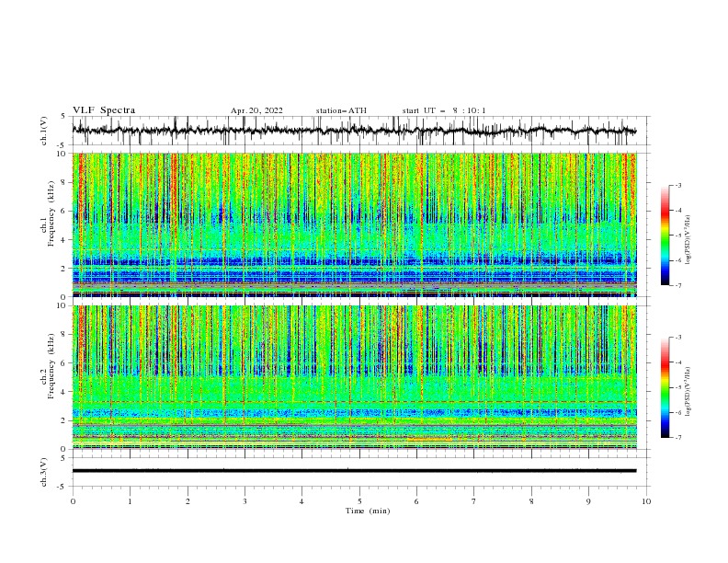Click time axis tick label '10'
Screen dimensions: 728x563
[x=646, y=501]
